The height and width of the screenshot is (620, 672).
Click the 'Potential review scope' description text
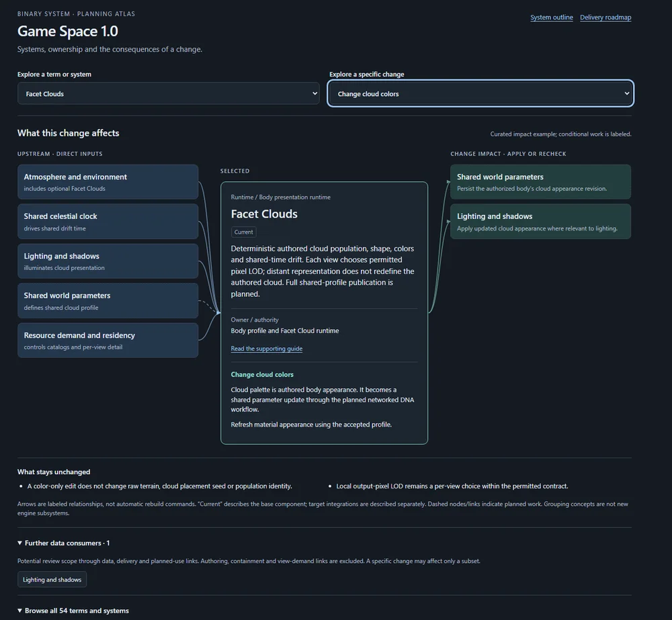(249, 561)
